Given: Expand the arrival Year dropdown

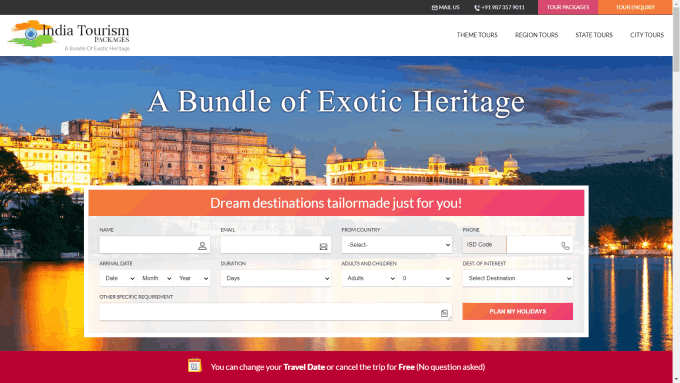Looking at the screenshot, I should [x=191, y=278].
